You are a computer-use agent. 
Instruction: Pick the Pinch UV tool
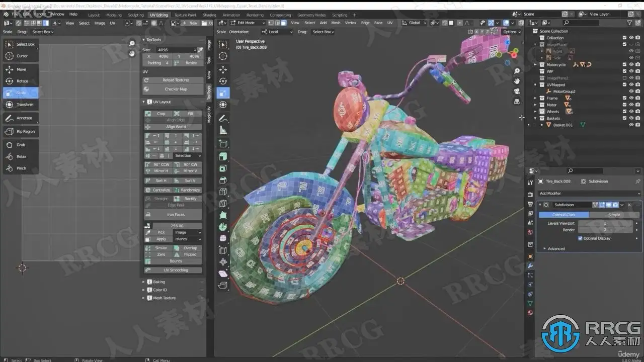21,168
